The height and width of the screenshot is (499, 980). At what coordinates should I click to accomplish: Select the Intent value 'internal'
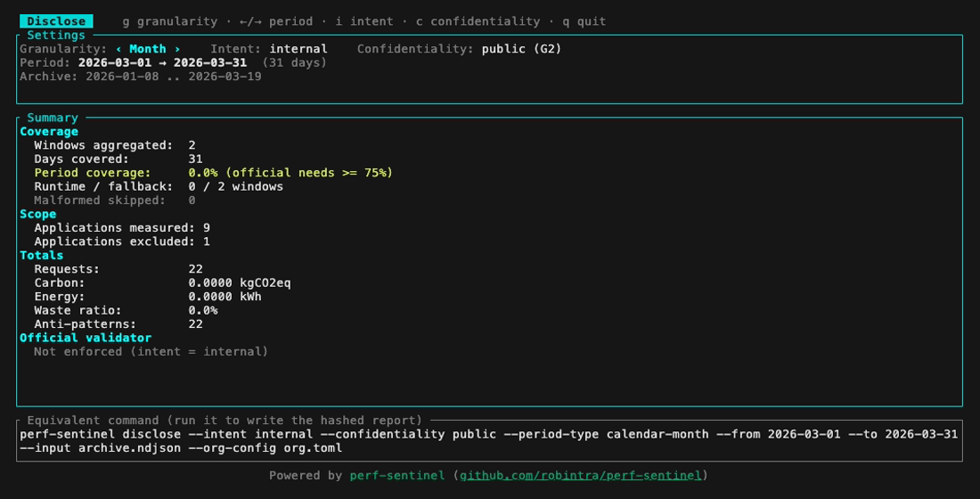(298, 49)
